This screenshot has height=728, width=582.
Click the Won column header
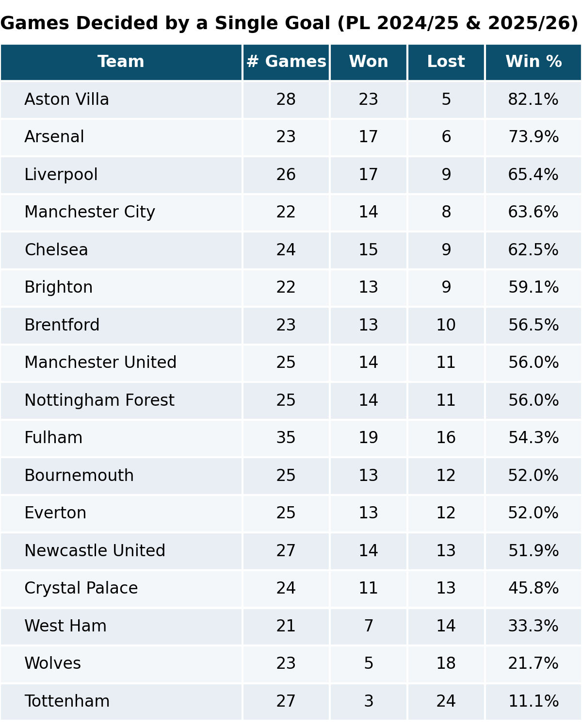368,62
